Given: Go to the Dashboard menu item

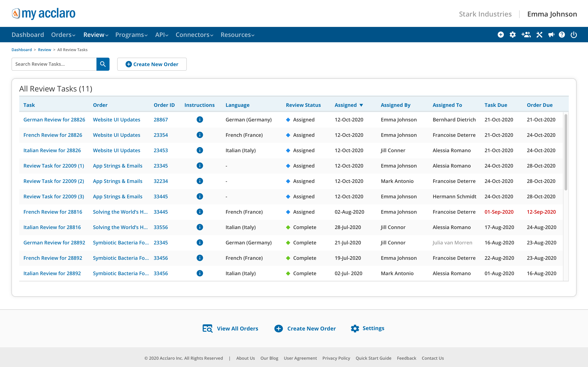Looking at the screenshot, I should point(28,35).
